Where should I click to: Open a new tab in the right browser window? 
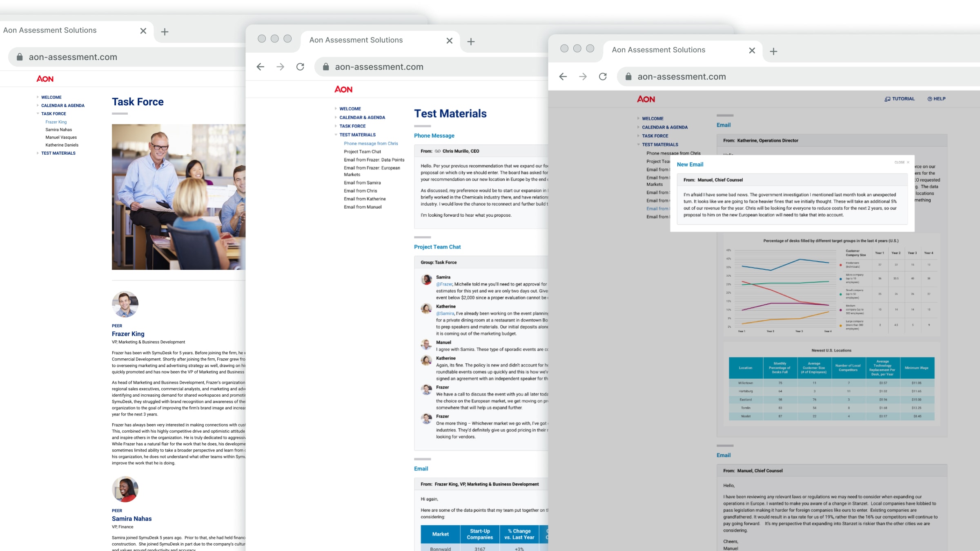[x=773, y=51]
